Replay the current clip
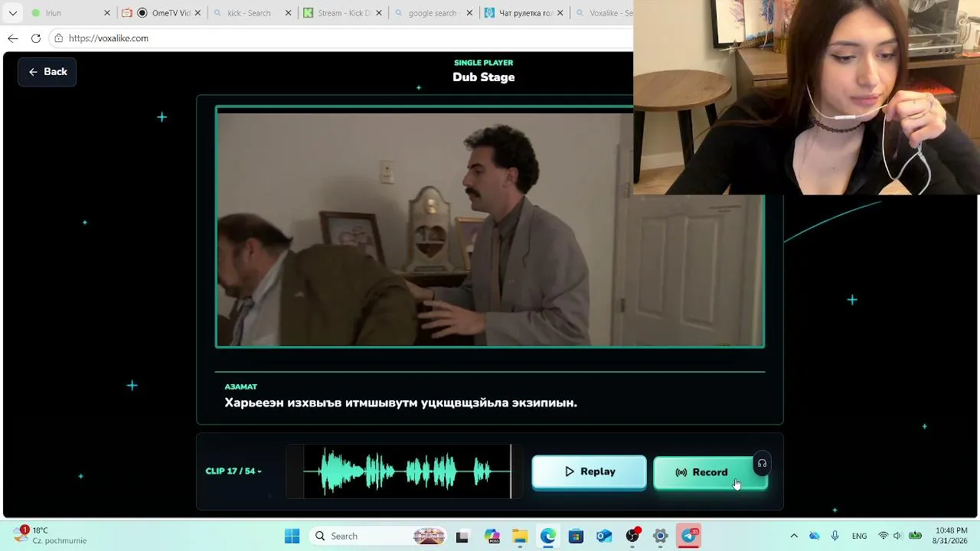The height and width of the screenshot is (551, 980). pos(589,471)
